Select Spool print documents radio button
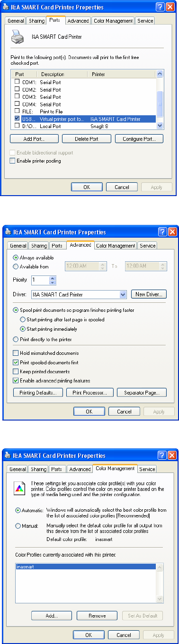Screen dimensions: 179x644 pos(15,310)
